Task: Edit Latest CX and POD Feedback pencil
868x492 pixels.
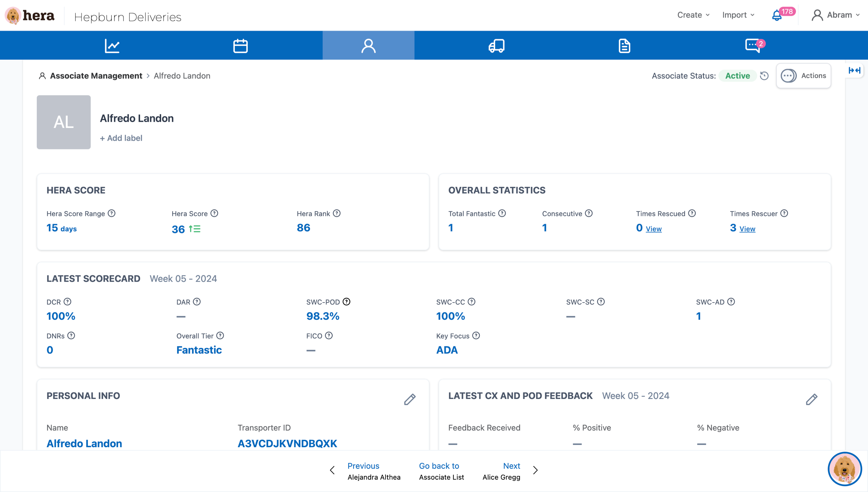Action: (812, 399)
